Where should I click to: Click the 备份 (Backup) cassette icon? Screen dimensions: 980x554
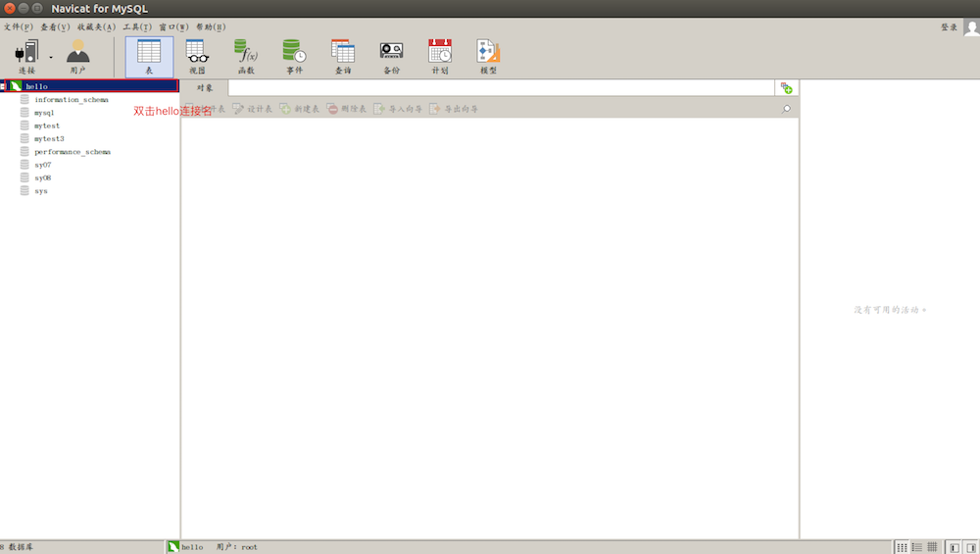pos(391,57)
